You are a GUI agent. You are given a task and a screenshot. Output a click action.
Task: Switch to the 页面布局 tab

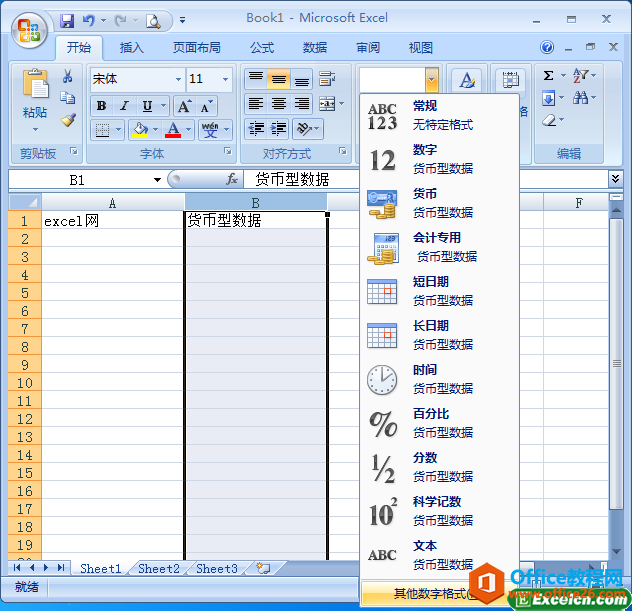click(x=196, y=48)
